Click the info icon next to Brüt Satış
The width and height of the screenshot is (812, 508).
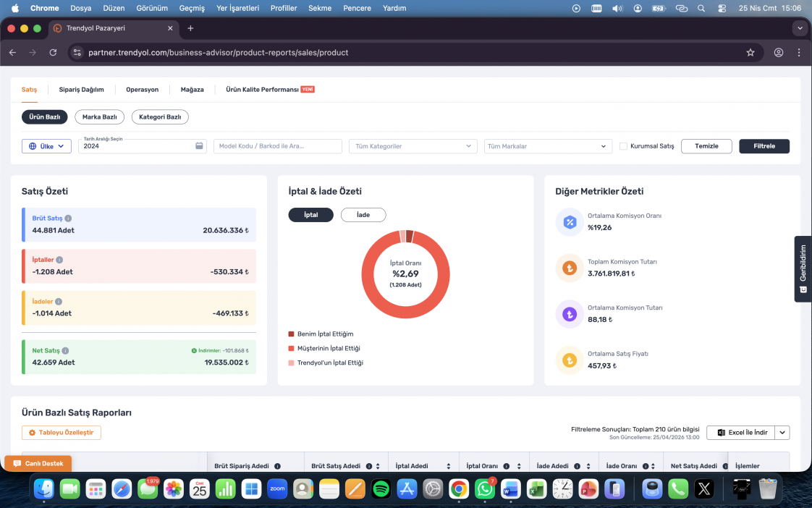pyautogui.click(x=68, y=219)
